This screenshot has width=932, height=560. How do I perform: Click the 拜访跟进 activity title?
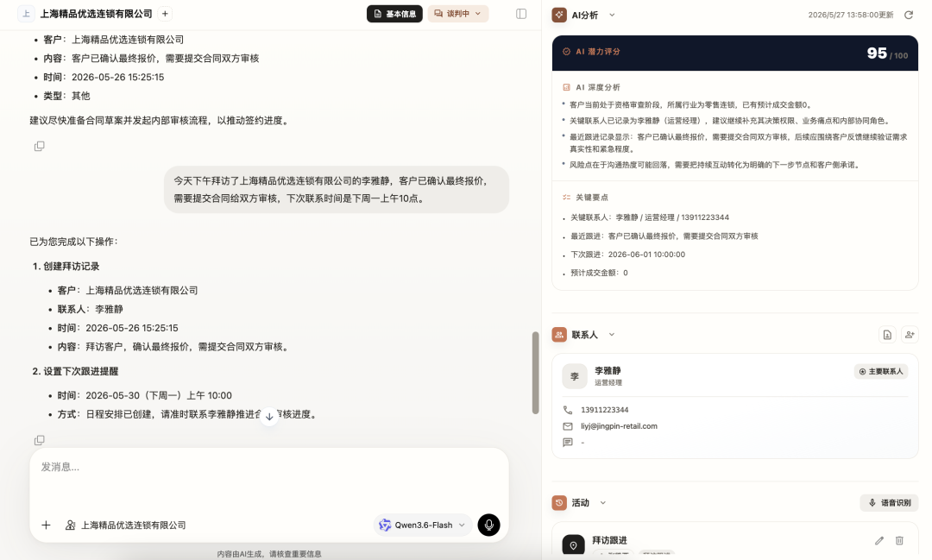609,540
